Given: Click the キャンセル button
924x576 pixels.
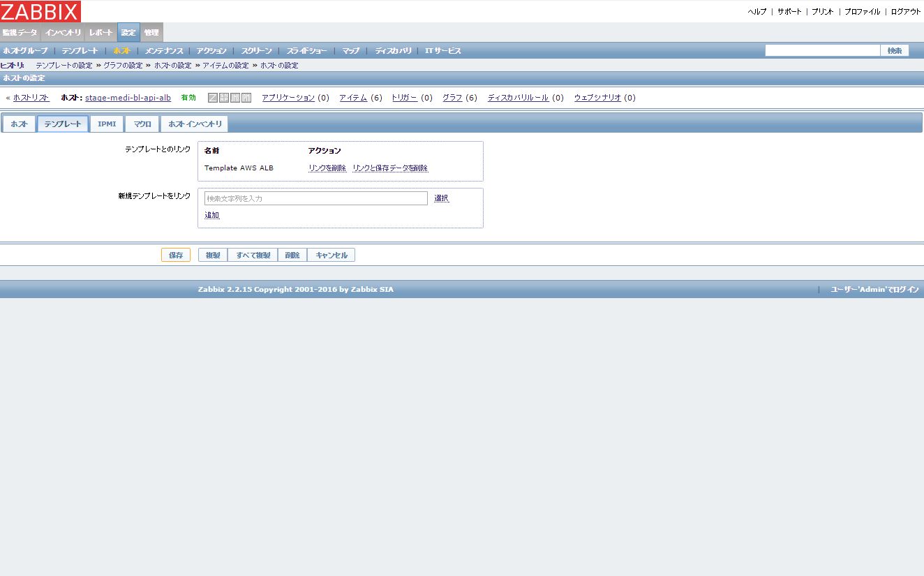Looking at the screenshot, I should (x=331, y=255).
